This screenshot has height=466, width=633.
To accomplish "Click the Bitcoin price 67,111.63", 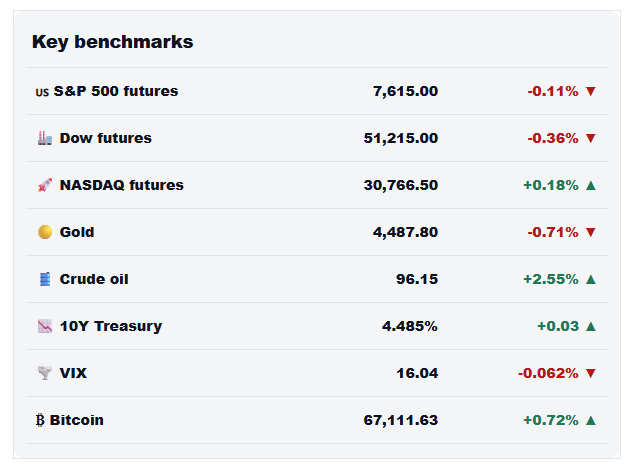I will (400, 420).
